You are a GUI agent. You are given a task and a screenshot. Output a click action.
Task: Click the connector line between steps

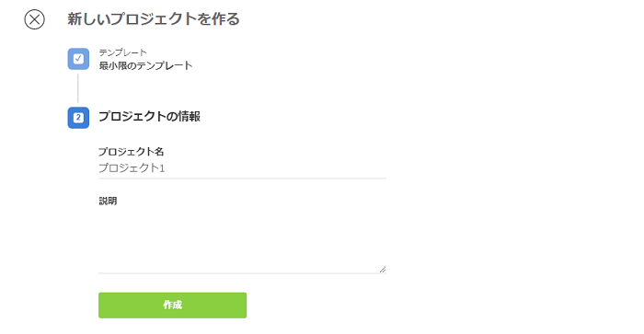(x=78, y=88)
